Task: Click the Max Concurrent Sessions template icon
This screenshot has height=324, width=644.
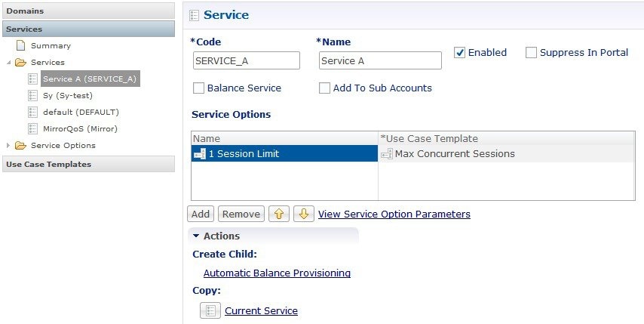Action: (x=387, y=154)
